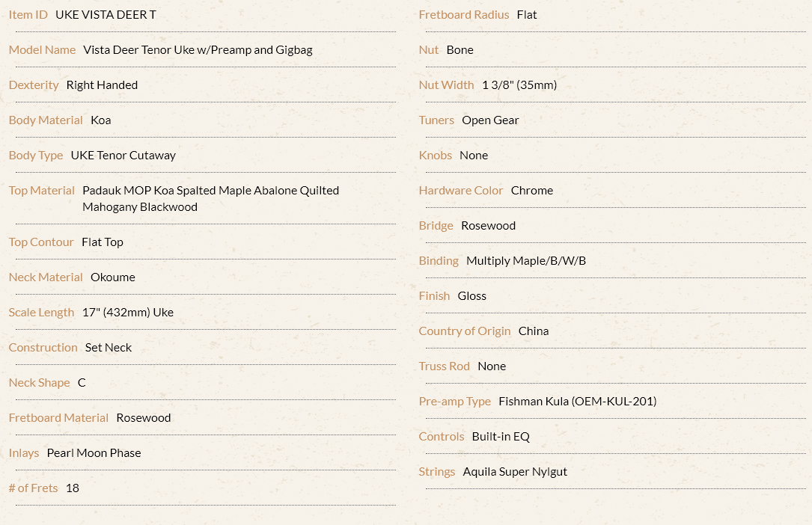Click the # of Frets label

(x=33, y=488)
